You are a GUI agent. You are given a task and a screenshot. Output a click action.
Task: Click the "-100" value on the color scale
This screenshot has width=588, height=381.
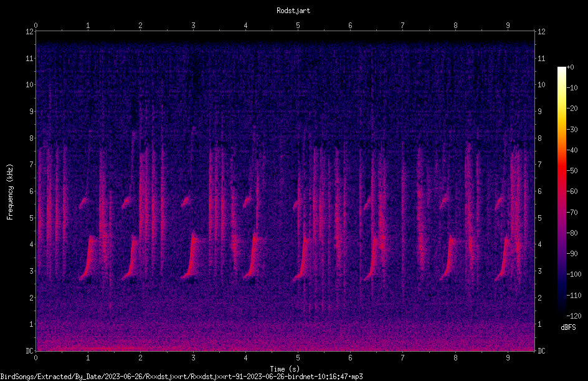[x=574, y=274]
